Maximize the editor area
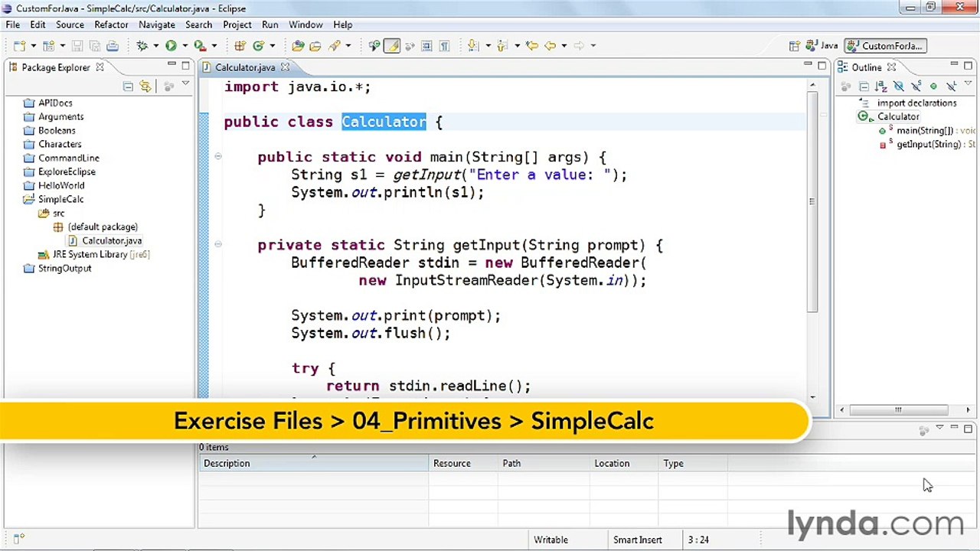Screen dimensions: 980x551 pos(822,66)
